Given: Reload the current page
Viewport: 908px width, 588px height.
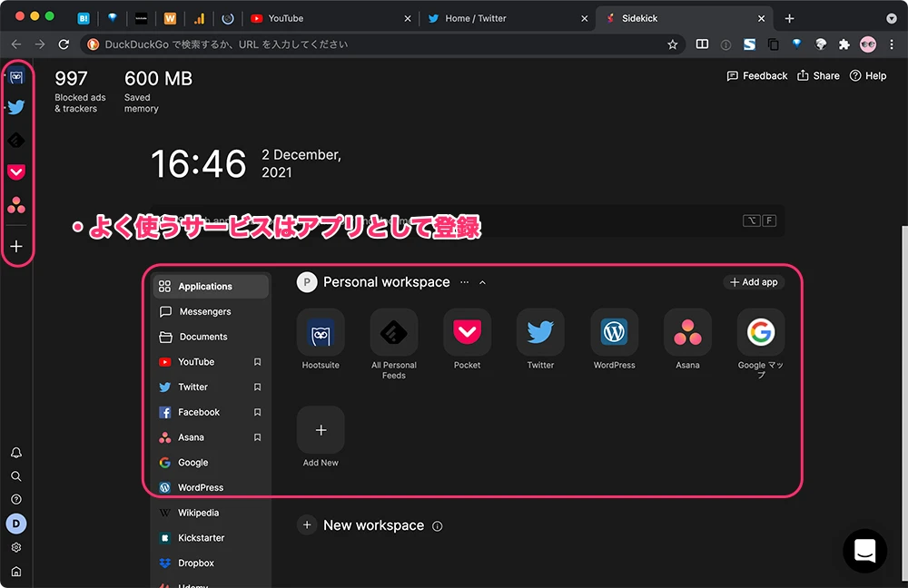Looking at the screenshot, I should [64, 44].
